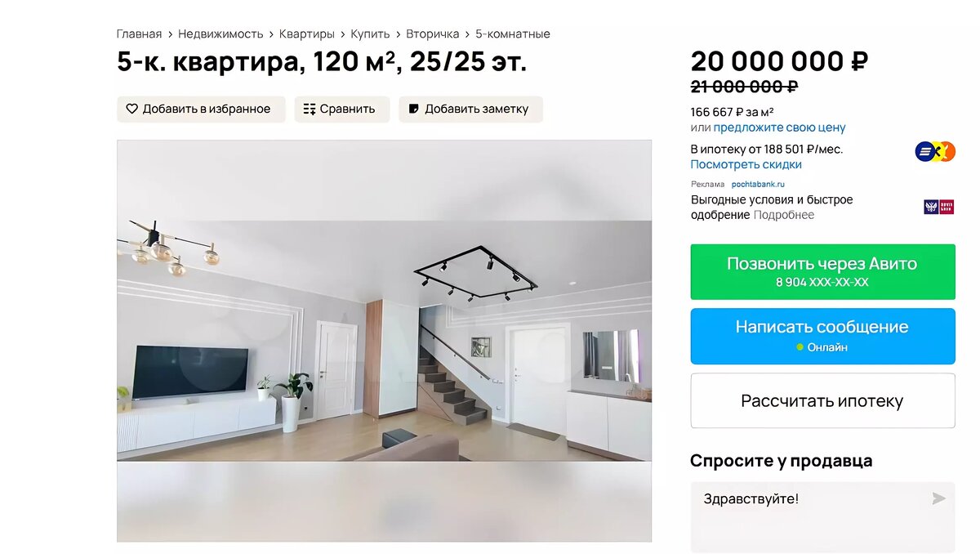Viewport: 980px width, 554px height.
Task: Click the note icon in Добавить заметку
Action: pyautogui.click(x=414, y=109)
